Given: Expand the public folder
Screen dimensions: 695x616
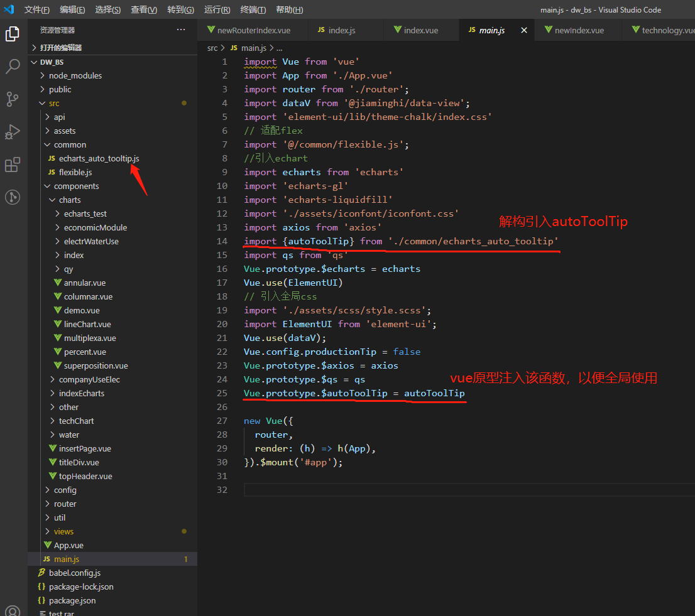Looking at the screenshot, I should point(112,89).
